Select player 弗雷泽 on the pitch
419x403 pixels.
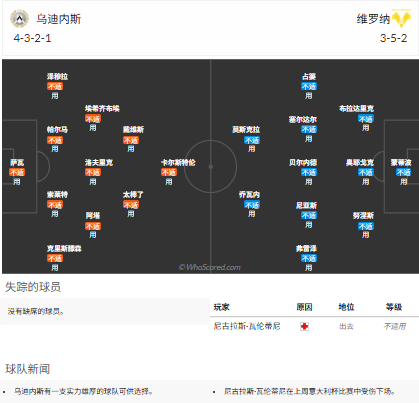[x=306, y=249]
